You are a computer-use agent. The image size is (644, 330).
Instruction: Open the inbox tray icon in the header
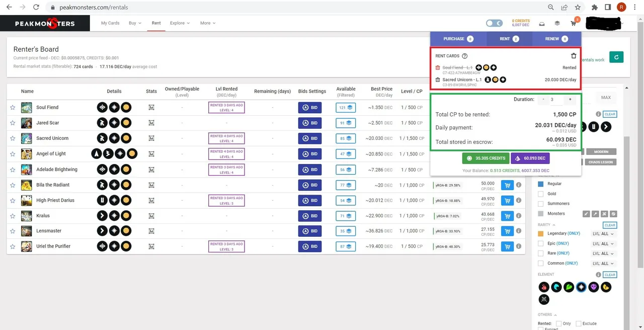click(x=541, y=24)
